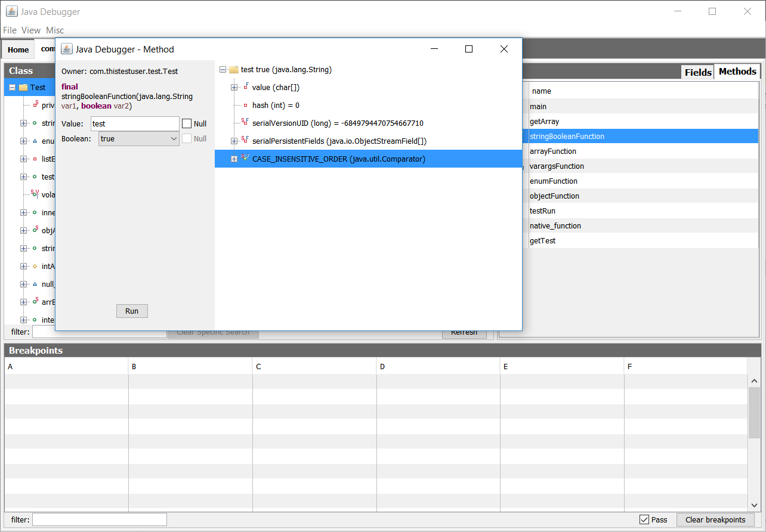Expand the 'listE' field node in Class tree

pyautogui.click(x=23, y=159)
